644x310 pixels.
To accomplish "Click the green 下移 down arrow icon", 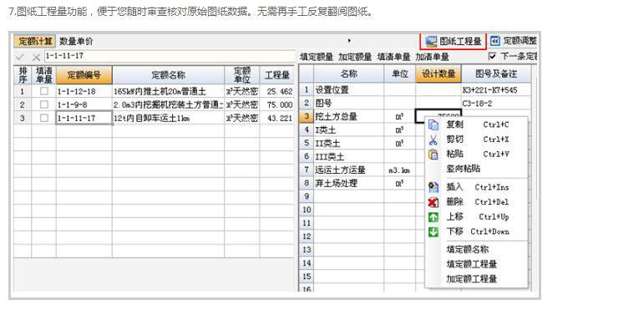I will point(434,231).
